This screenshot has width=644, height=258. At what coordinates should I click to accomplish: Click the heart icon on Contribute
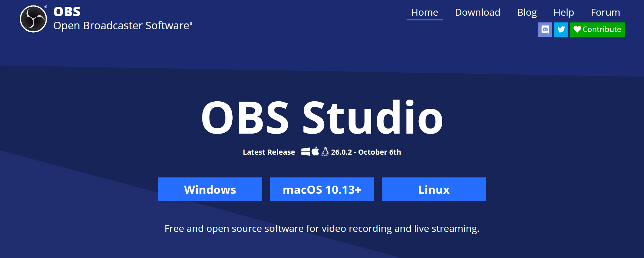(x=577, y=30)
